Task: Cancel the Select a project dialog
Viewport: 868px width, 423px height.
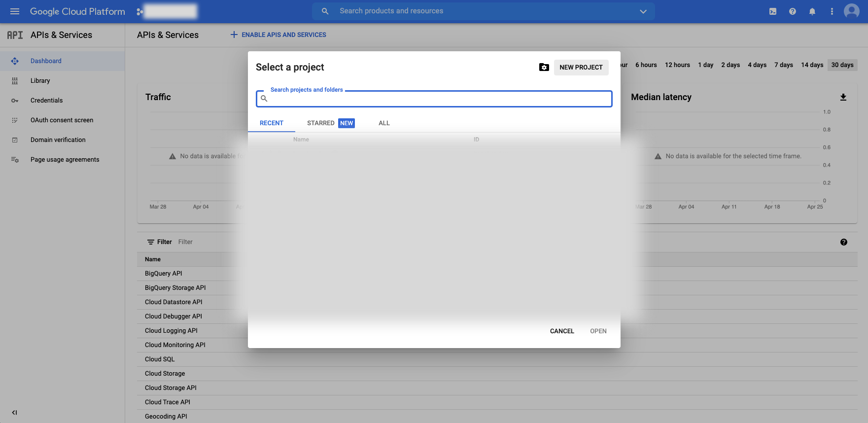Action: pyautogui.click(x=562, y=331)
